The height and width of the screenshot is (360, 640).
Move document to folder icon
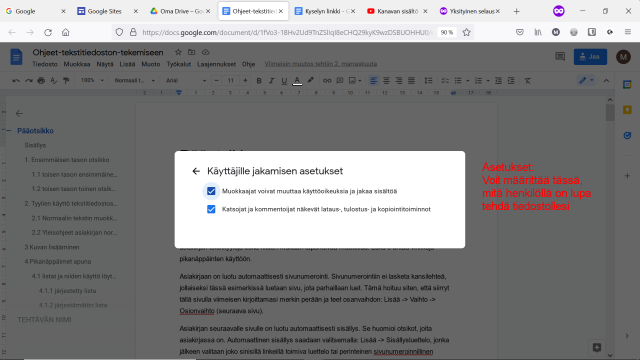coord(191,52)
